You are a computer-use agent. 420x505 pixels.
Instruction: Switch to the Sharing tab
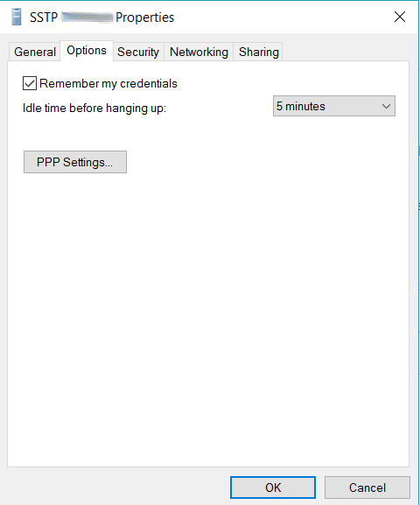click(x=258, y=52)
